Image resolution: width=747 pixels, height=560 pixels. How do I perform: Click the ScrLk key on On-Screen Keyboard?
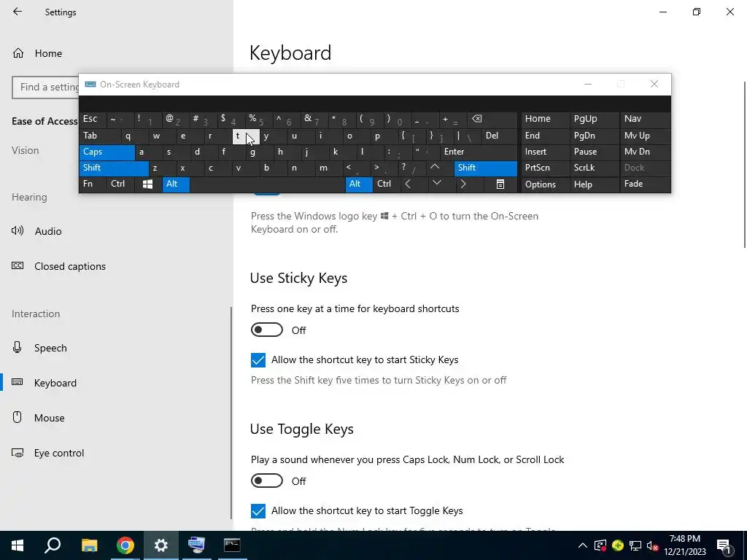[595, 168]
